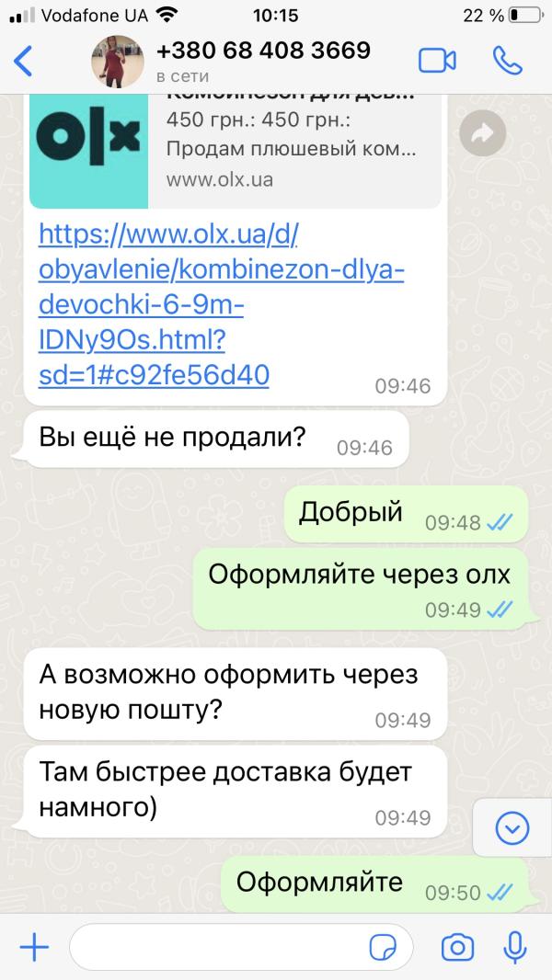Open the camera from input bar
This screenshot has height=980, width=552.
pos(457,948)
